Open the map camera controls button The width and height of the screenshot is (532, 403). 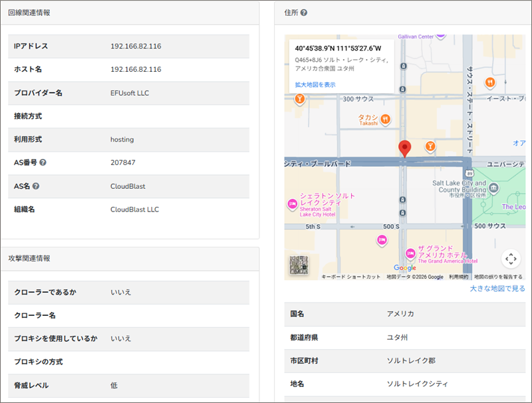pyautogui.click(x=510, y=259)
